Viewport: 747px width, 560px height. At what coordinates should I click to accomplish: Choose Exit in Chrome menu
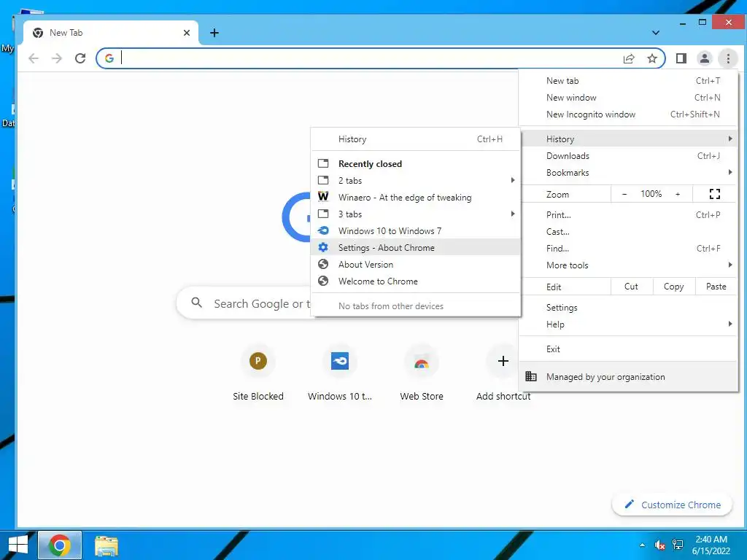(628, 349)
